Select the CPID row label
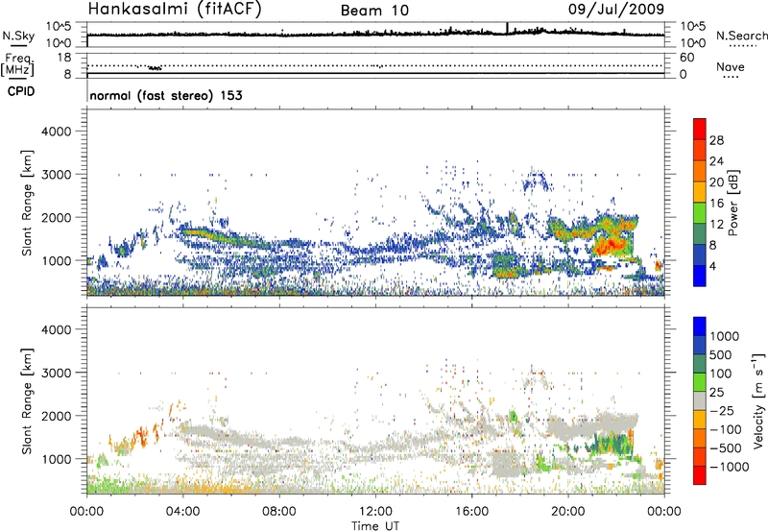 point(21,91)
